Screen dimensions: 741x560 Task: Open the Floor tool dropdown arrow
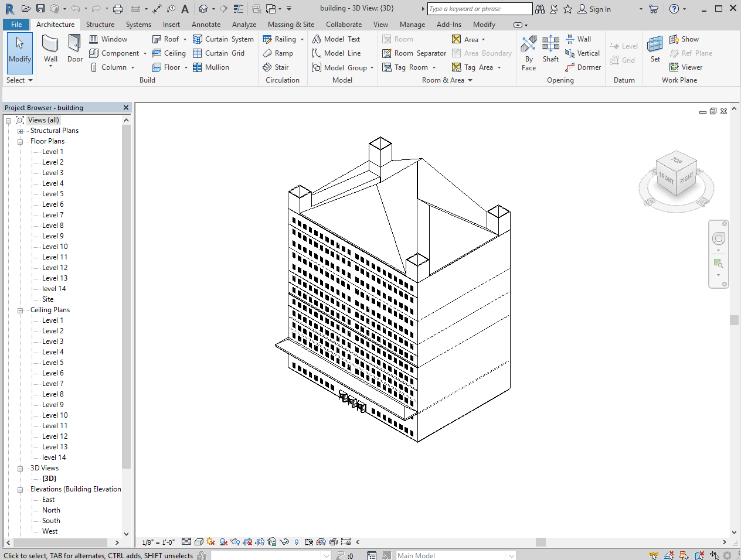[x=186, y=67]
